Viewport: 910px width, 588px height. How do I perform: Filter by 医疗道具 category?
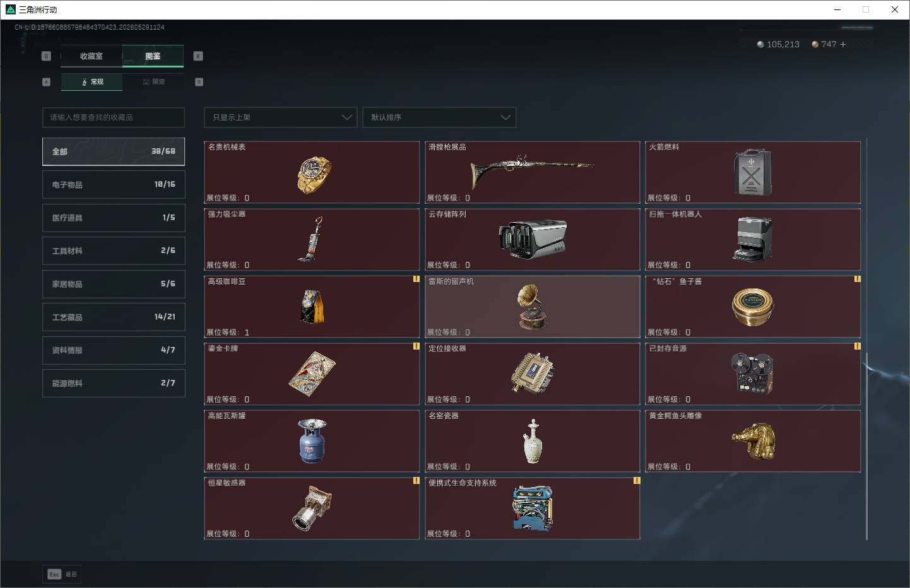[114, 218]
